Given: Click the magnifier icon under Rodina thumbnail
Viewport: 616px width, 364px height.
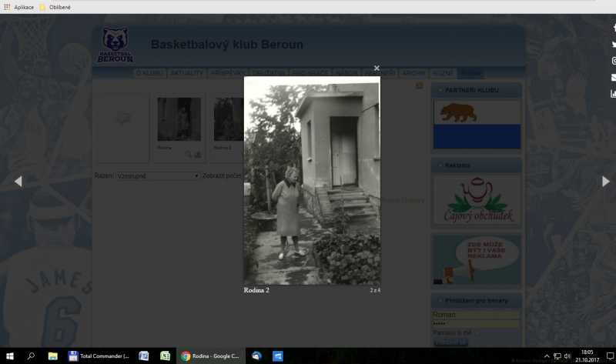Looking at the screenshot, I should coord(189,155).
